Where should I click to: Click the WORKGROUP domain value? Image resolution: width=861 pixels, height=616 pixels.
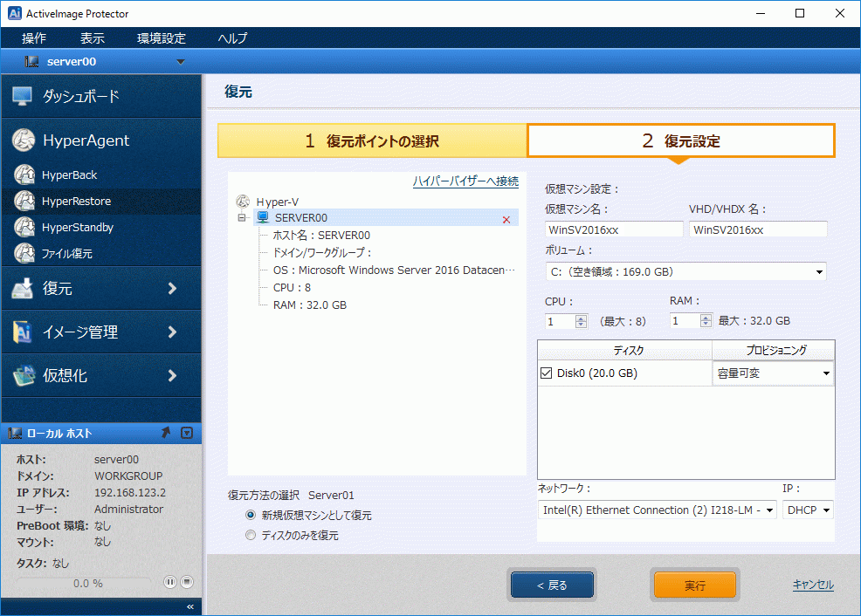[128, 476]
